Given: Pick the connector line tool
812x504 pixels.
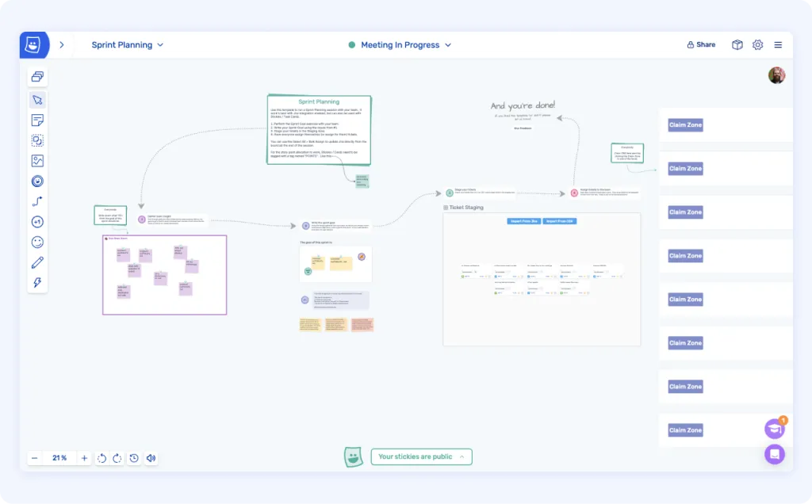Looking at the screenshot, I should coord(37,201).
